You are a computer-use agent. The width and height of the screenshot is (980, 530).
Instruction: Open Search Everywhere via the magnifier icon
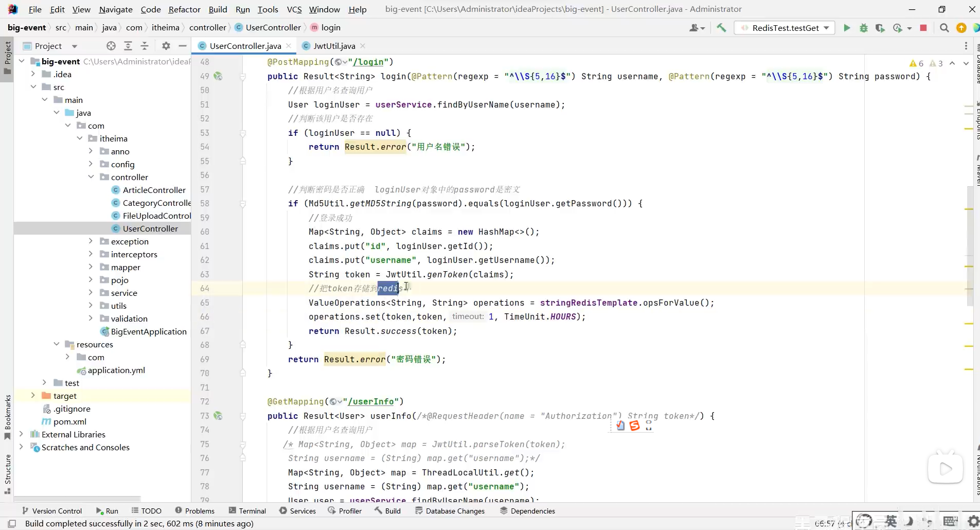click(945, 28)
